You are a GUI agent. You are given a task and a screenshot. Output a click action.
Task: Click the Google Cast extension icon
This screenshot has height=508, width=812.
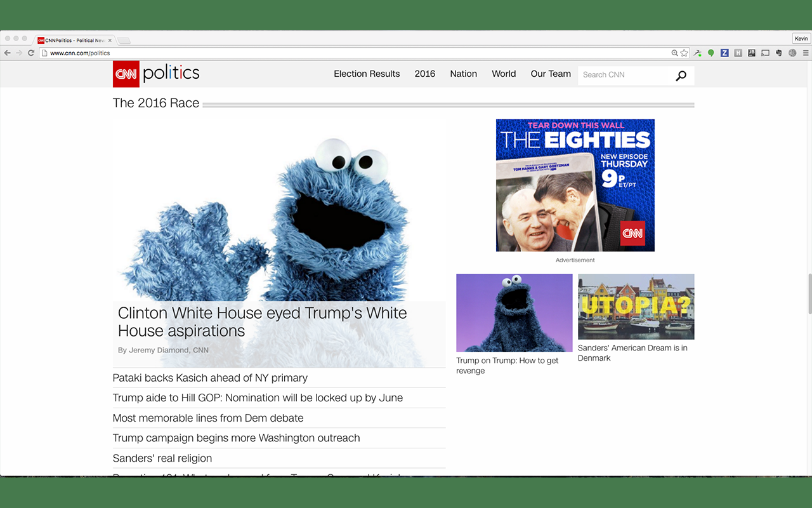coord(765,53)
